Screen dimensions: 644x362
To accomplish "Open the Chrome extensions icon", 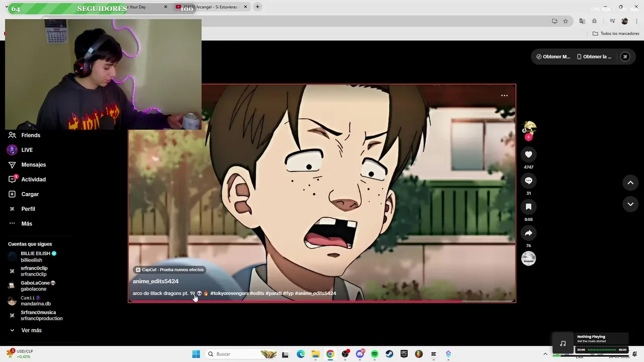I will click(594, 21).
